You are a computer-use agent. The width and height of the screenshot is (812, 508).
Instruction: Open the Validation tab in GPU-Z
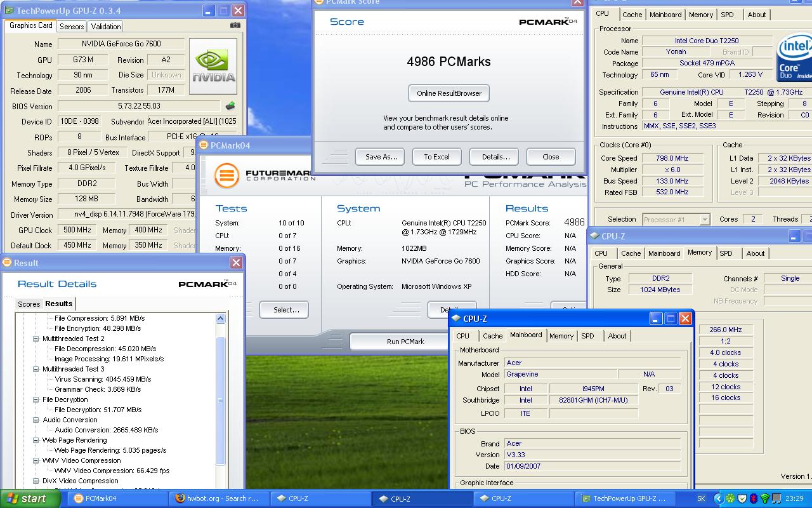point(106,26)
